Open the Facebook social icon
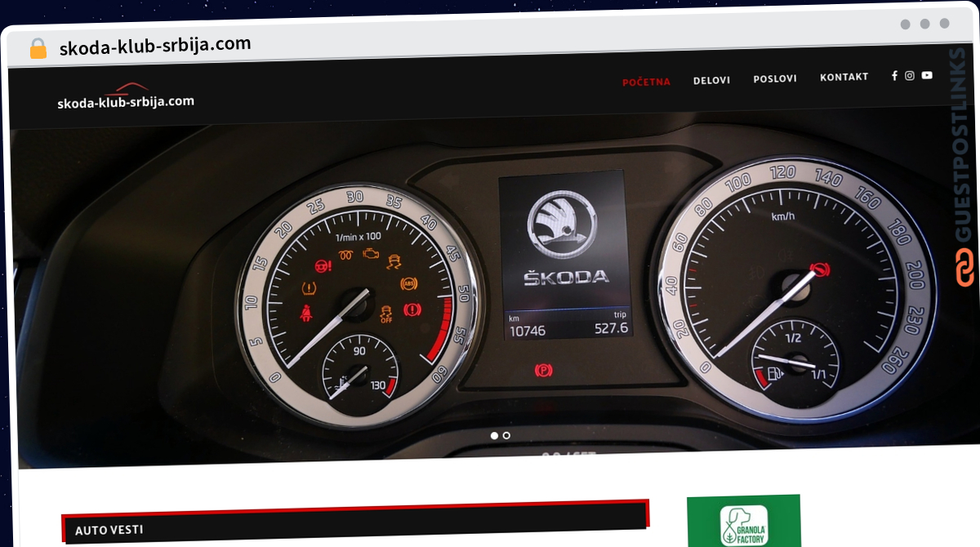 894,76
